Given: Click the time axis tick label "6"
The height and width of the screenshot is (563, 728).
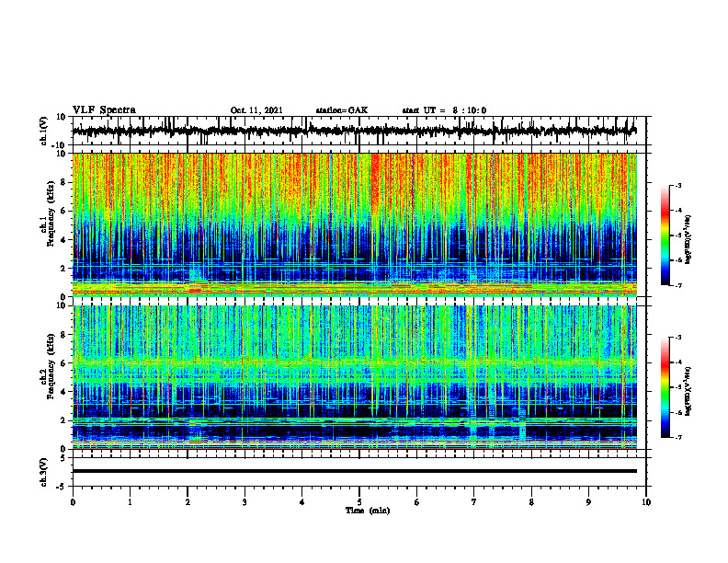Looking at the screenshot, I should (x=417, y=502).
